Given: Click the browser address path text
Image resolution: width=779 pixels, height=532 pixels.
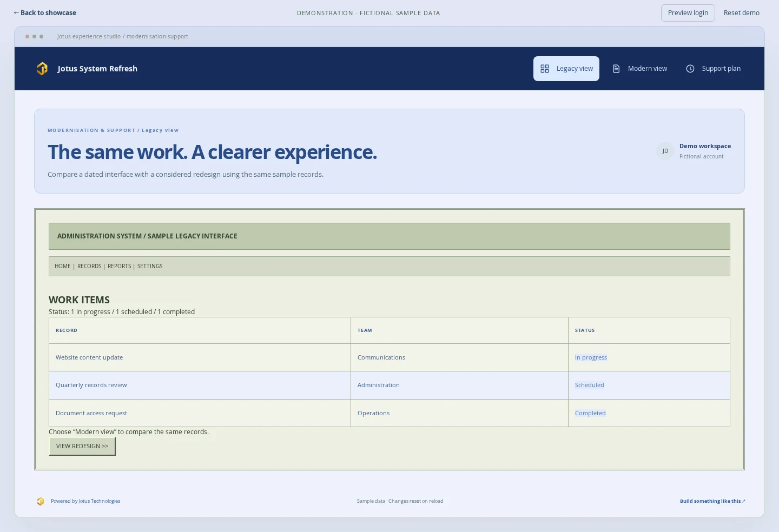Looking at the screenshot, I should (123, 36).
